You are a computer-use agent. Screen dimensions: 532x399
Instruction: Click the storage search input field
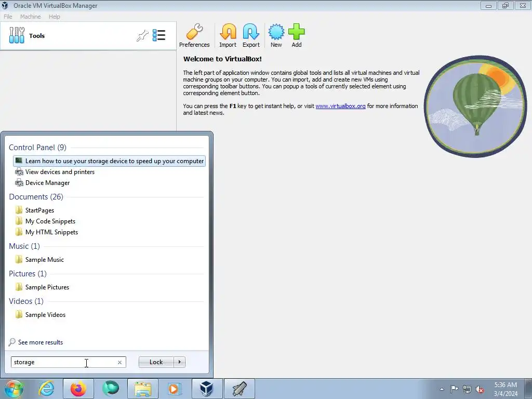click(x=69, y=362)
